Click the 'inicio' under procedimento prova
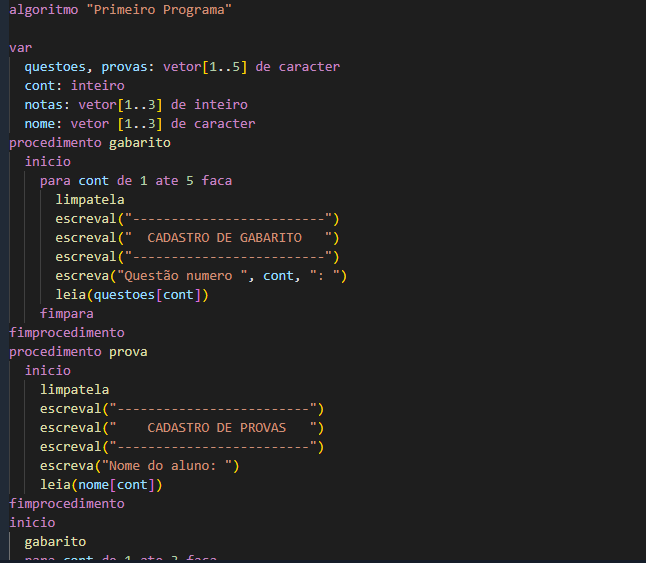Image resolution: width=646 pixels, height=563 pixels. (x=48, y=371)
